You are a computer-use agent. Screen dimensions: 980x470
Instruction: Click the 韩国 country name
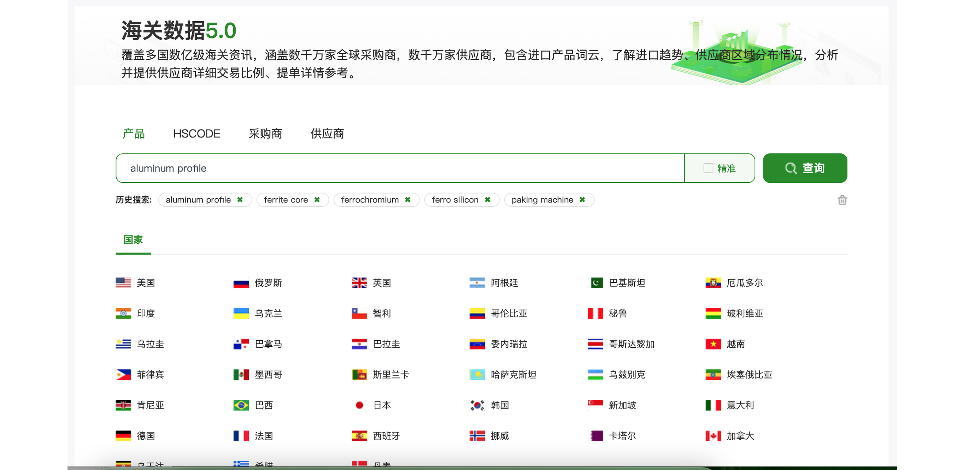click(x=500, y=405)
